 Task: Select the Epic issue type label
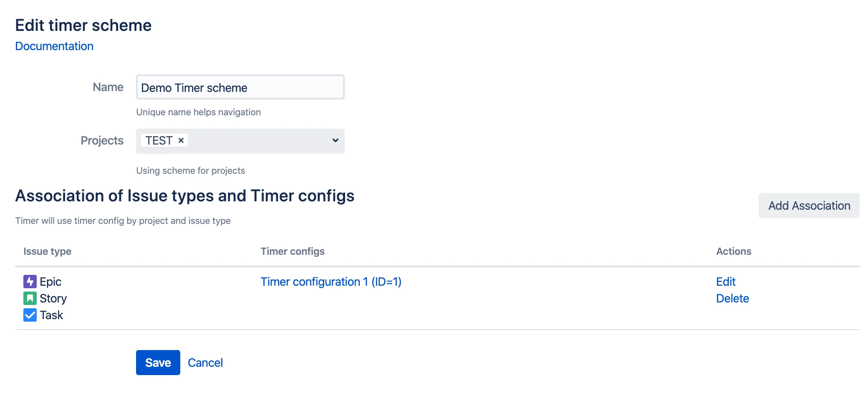click(50, 282)
